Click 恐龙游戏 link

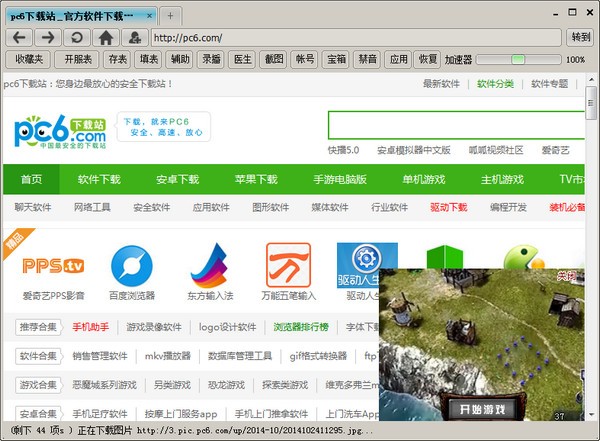226,385
